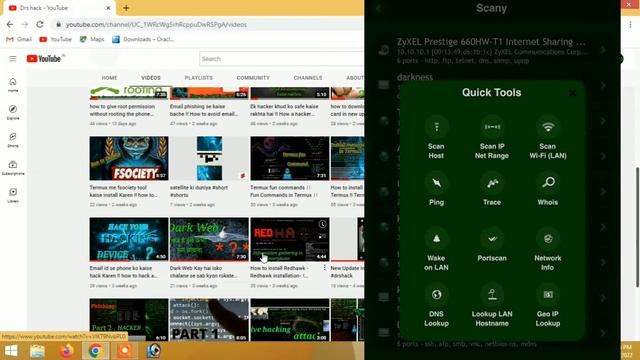640x360 pixels.
Task: Open Explore in YouTube sidebar
Action: click(x=13, y=112)
